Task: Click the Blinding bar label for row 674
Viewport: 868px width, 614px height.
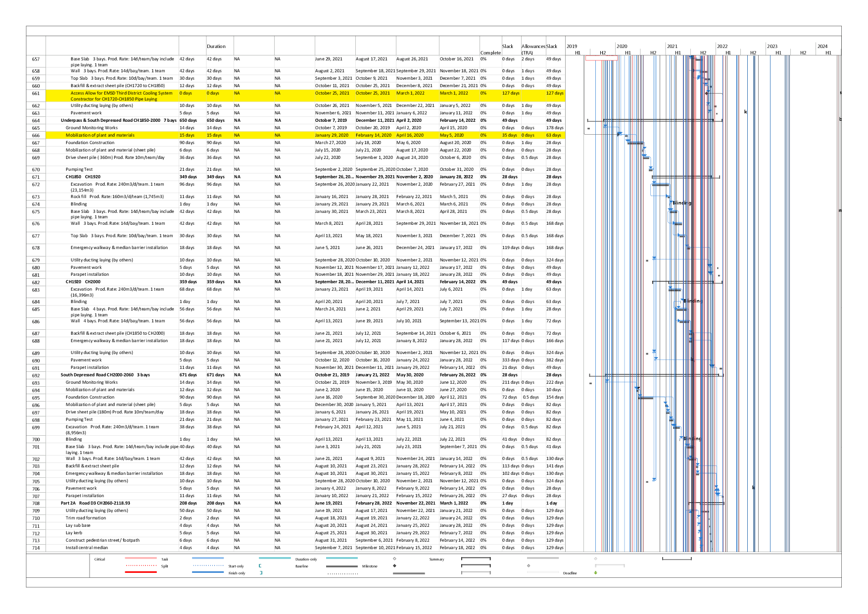Action: tap(681, 203)
